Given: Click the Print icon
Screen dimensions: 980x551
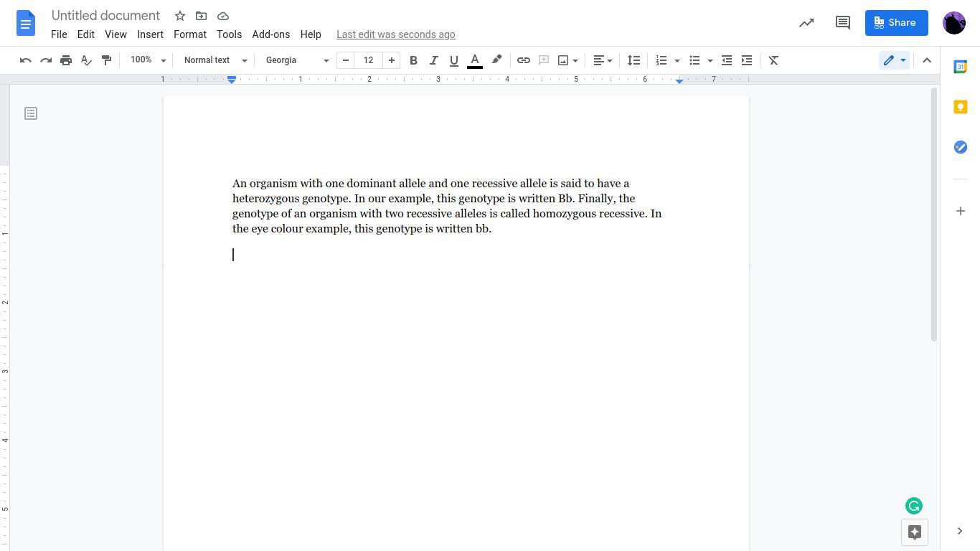Looking at the screenshot, I should pos(66,60).
